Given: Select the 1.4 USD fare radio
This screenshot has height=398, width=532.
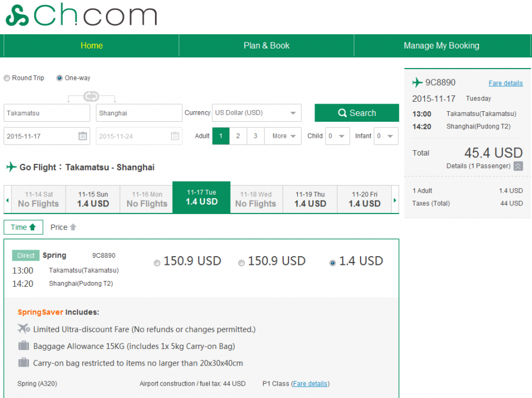Looking at the screenshot, I should pos(332,263).
